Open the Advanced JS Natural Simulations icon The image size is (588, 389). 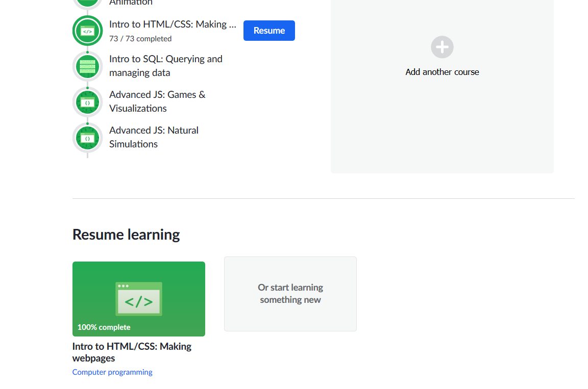(87, 138)
